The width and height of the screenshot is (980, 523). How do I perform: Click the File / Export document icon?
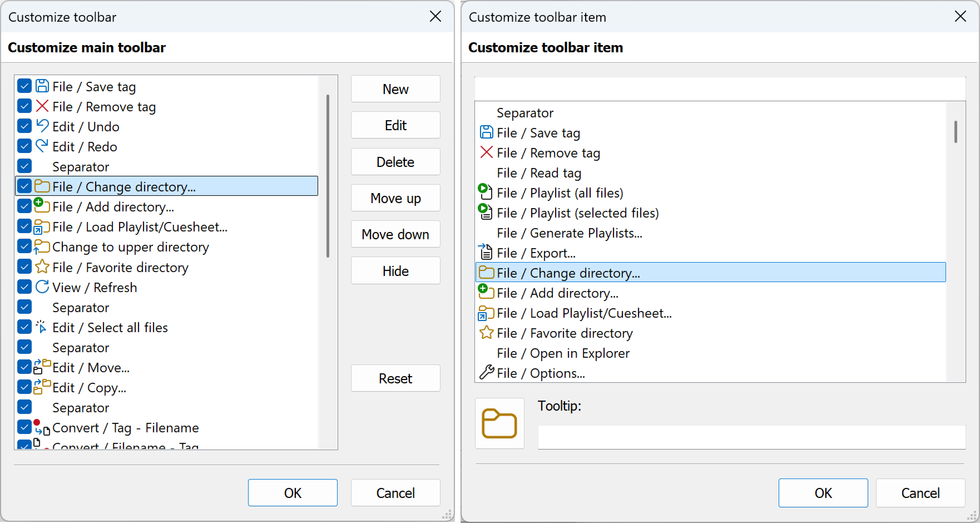click(x=485, y=252)
